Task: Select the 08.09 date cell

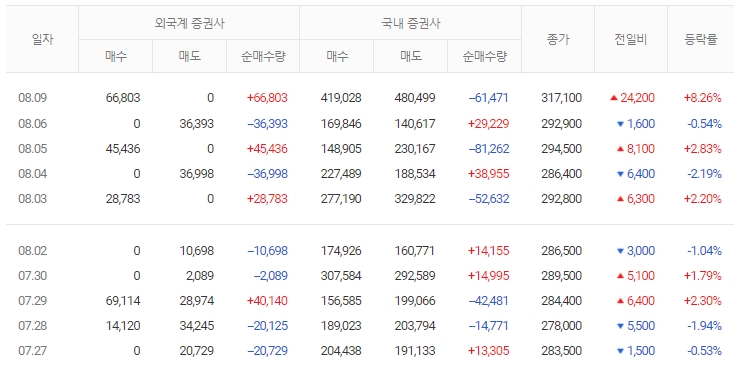Action: [33, 98]
